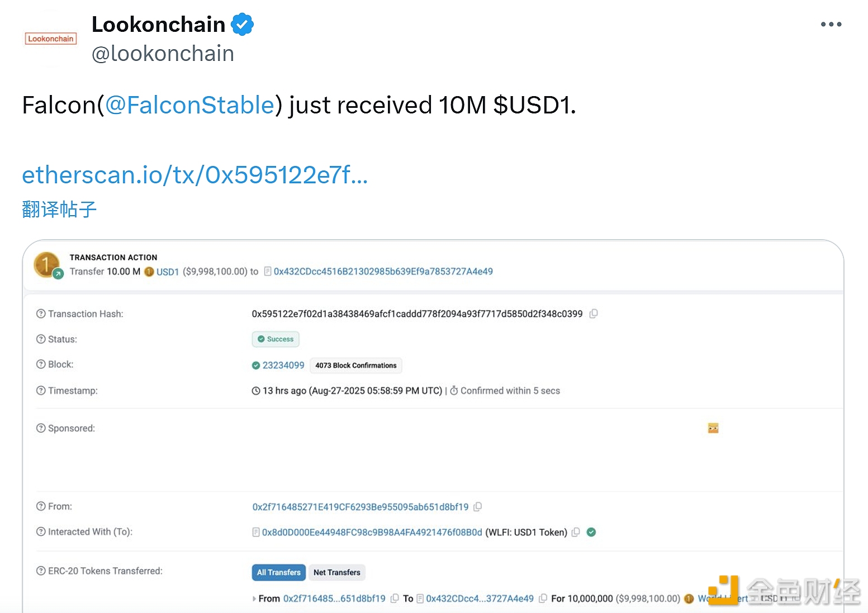The width and height of the screenshot is (868, 613).
Task: Click the blue verified badge
Action: 243,25
